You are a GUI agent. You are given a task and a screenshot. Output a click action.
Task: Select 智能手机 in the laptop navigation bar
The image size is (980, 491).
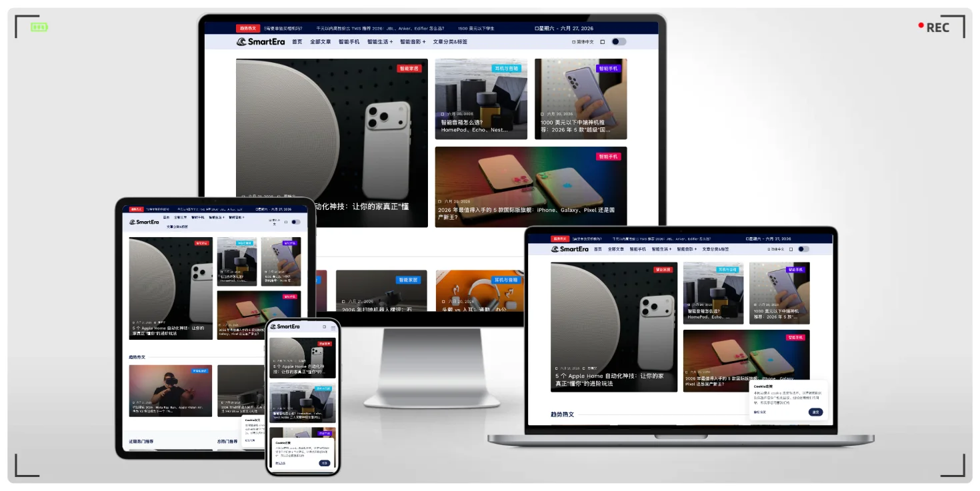637,249
